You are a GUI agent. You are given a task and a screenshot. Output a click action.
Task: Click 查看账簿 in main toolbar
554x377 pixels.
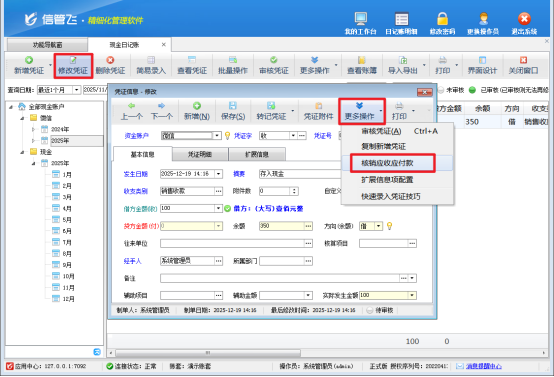point(362,66)
